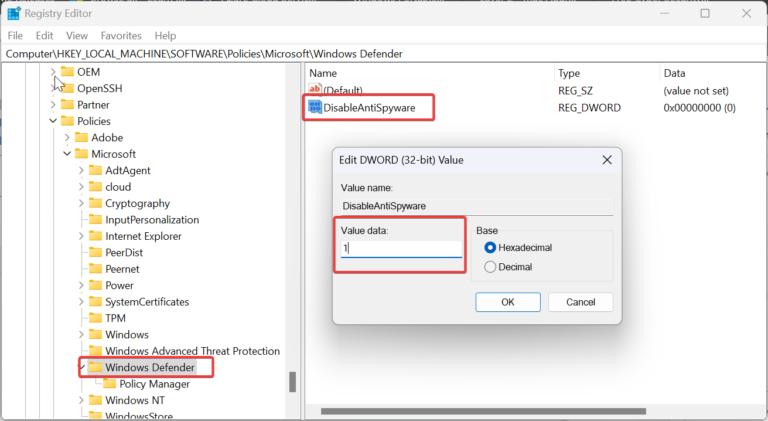Select the Windows NT tree label

coord(135,400)
